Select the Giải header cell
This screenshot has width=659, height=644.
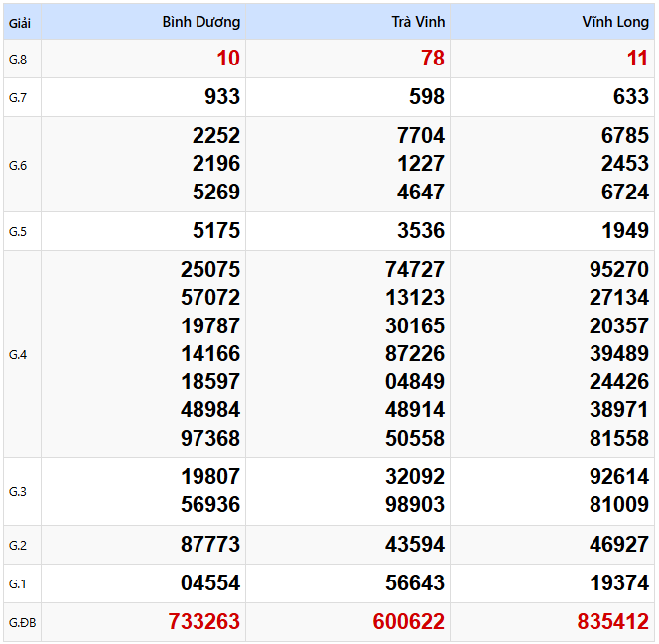point(20,22)
